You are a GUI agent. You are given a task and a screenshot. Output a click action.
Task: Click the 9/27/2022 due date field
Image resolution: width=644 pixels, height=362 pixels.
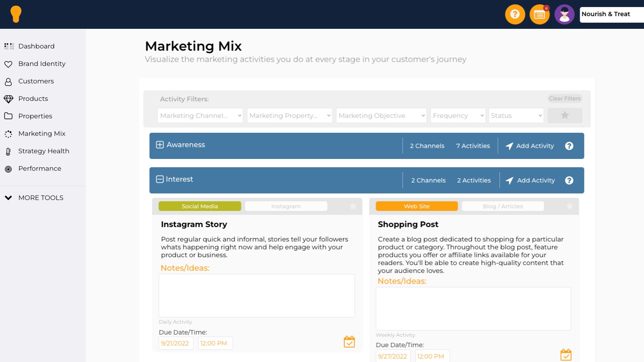pyautogui.click(x=393, y=356)
